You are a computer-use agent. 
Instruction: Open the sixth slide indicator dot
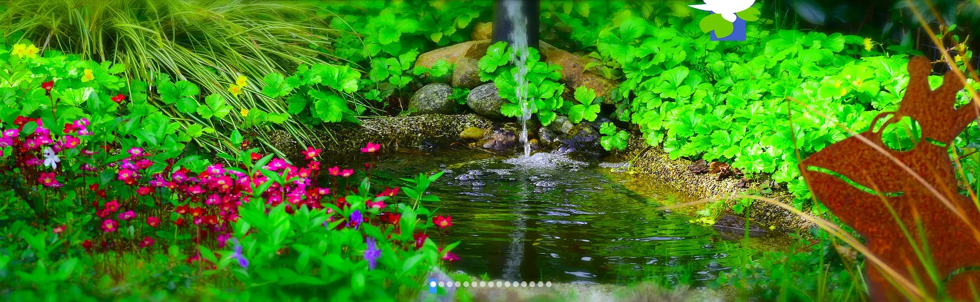pyautogui.click(x=475, y=284)
